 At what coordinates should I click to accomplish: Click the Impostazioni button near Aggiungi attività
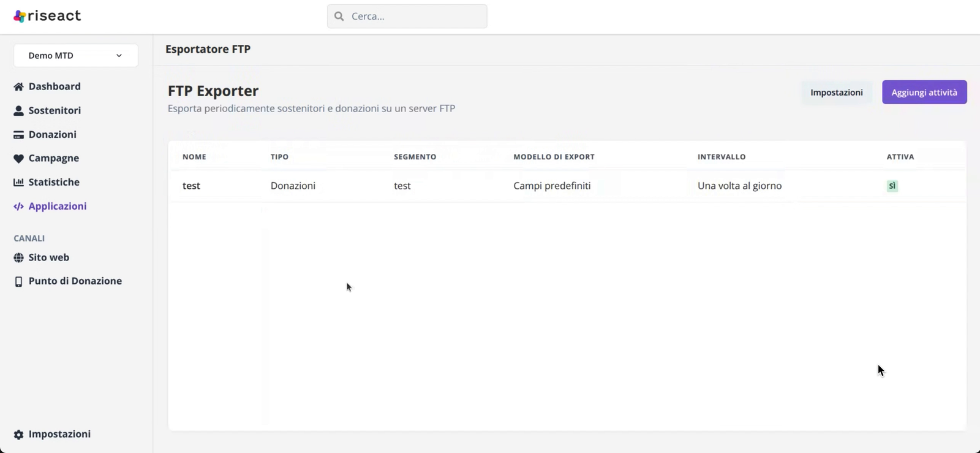pyautogui.click(x=837, y=92)
